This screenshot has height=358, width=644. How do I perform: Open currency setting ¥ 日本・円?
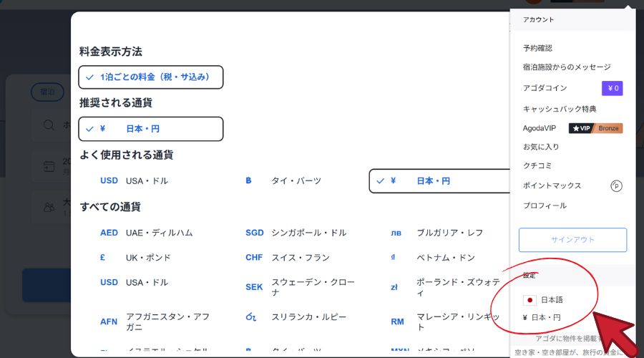[542, 317]
